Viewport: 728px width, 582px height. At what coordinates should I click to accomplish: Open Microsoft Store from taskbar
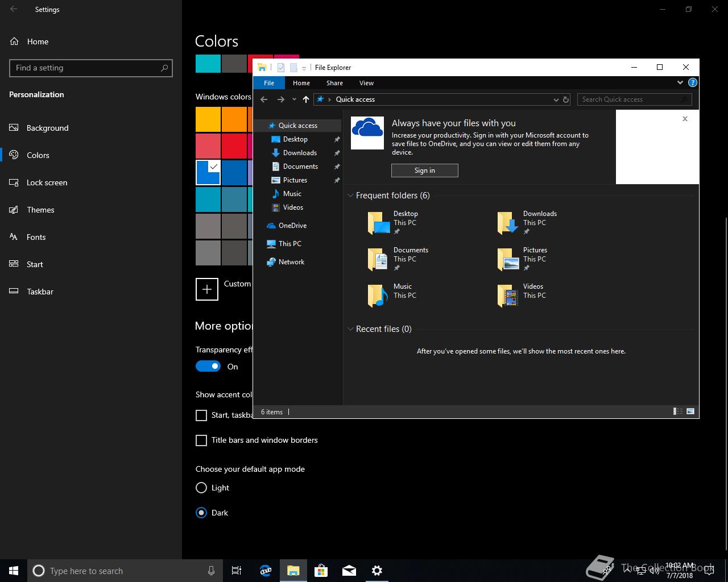321,571
